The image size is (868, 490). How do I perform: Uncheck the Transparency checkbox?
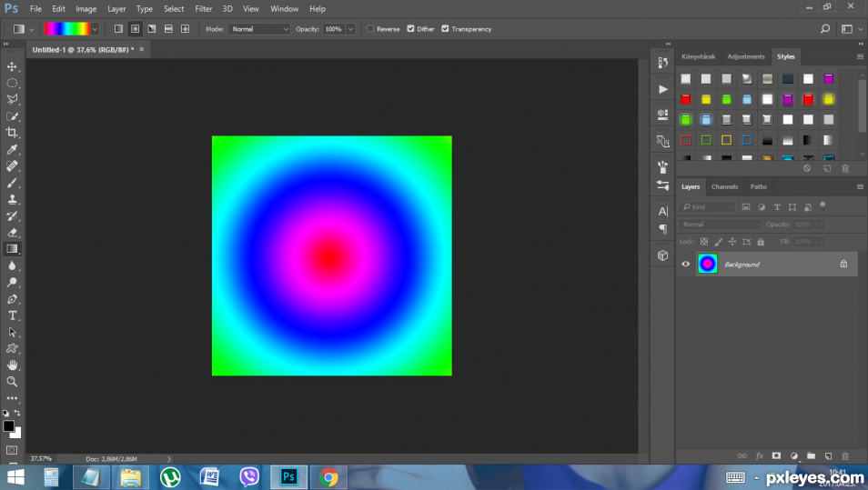[x=445, y=29]
